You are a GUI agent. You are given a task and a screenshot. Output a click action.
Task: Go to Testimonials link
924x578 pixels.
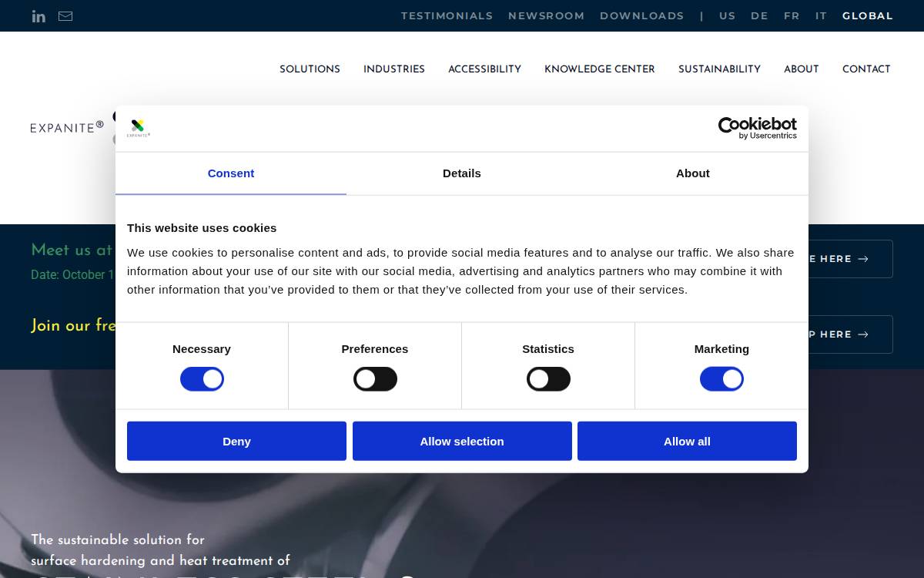coord(447,15)
